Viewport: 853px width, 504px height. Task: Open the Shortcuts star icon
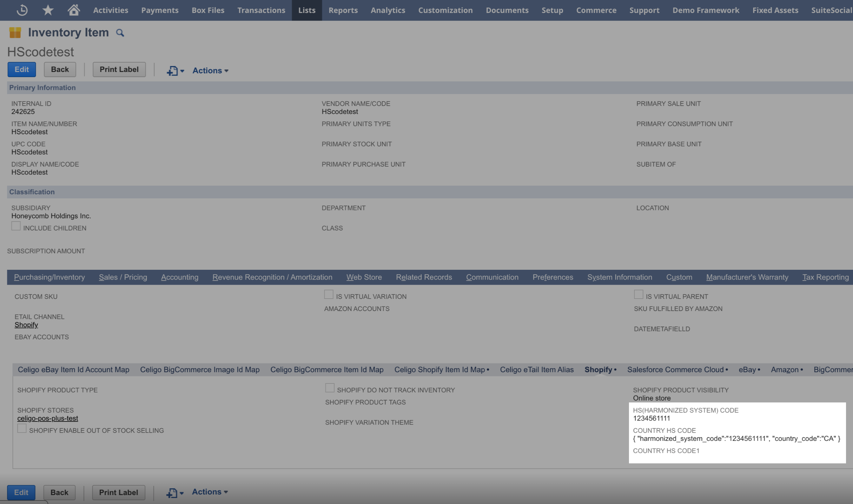[48, 10]
